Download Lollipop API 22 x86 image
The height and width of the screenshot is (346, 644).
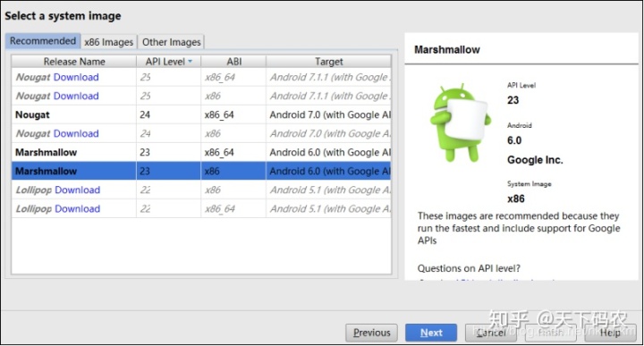pos(78,190)
